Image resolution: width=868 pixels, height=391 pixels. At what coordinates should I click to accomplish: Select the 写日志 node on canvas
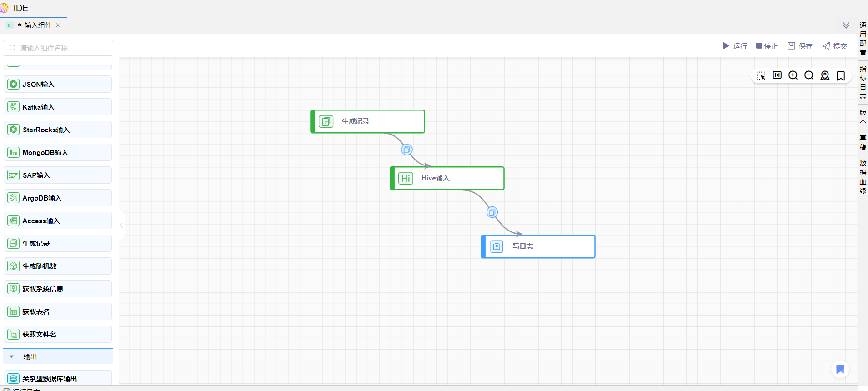[x=538, y=246]
